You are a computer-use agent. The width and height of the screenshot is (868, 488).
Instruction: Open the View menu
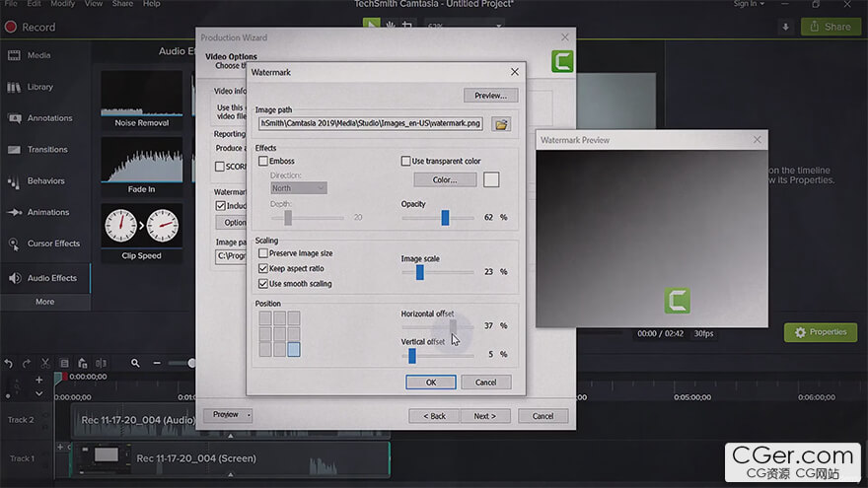tap(94, 4)
